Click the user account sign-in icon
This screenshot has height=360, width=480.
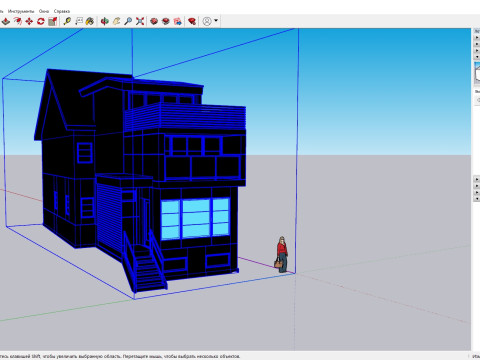(x=207, y=22)
